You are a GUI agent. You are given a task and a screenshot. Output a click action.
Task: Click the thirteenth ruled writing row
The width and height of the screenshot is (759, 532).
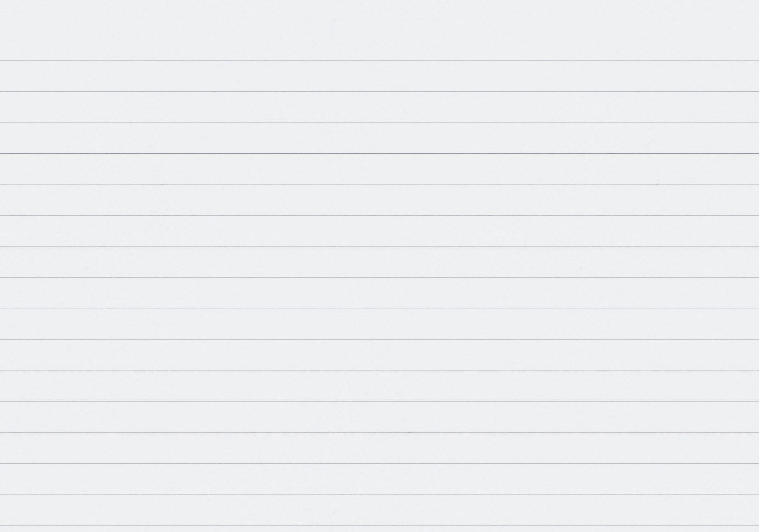pyautogui.click(x=379, y=448)
